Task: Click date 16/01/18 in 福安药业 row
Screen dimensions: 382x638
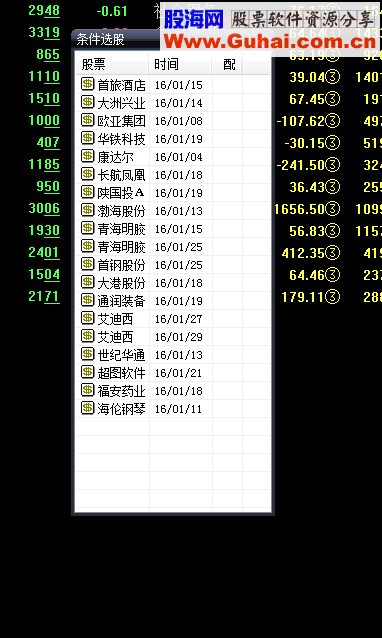Action: tap(178, 391)
